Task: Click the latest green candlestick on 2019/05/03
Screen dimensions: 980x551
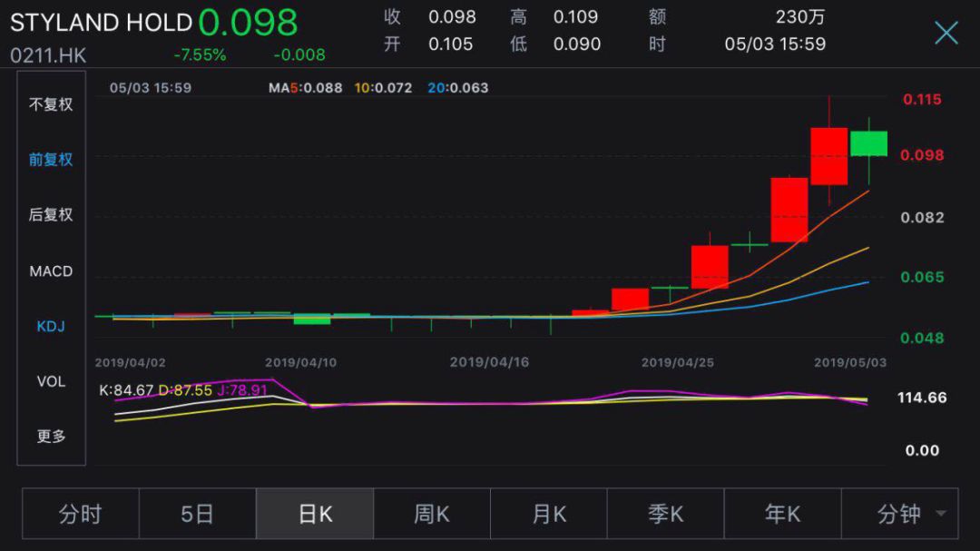Action: click(868, 143)
